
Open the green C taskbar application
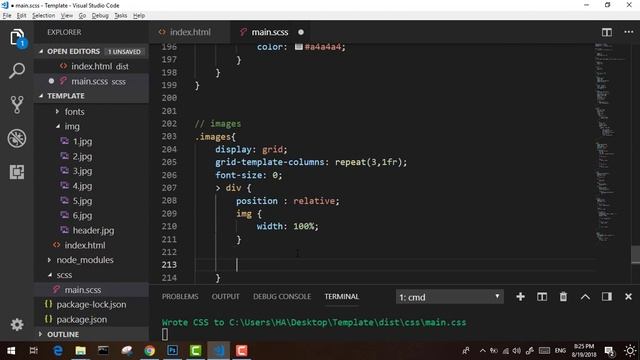[x=196, y=351]
